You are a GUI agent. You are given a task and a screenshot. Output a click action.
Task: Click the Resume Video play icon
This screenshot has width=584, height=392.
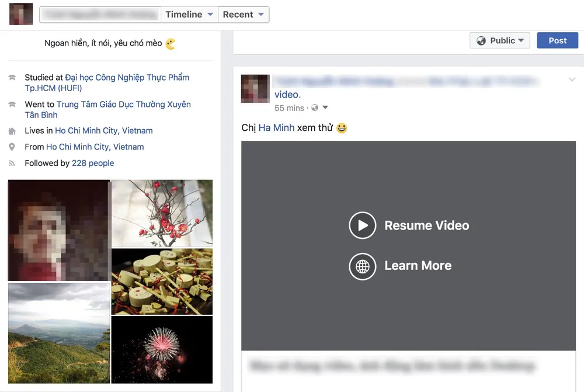pyautogui.click(x=362, y=226)
